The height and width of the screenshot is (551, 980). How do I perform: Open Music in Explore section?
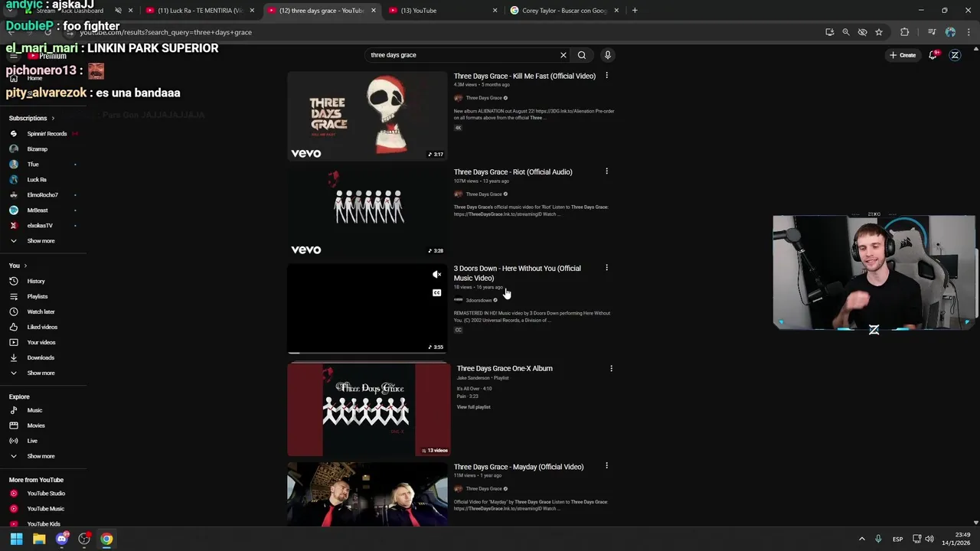point(42,410)
